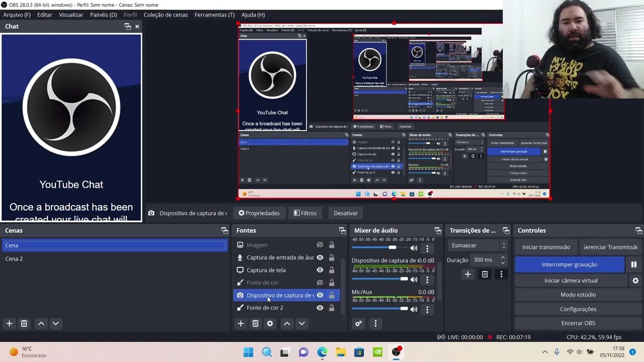This screenshot has height=362, width=644.
Task: Show the Fonte de cor source
Action: (x=319, y=283)
